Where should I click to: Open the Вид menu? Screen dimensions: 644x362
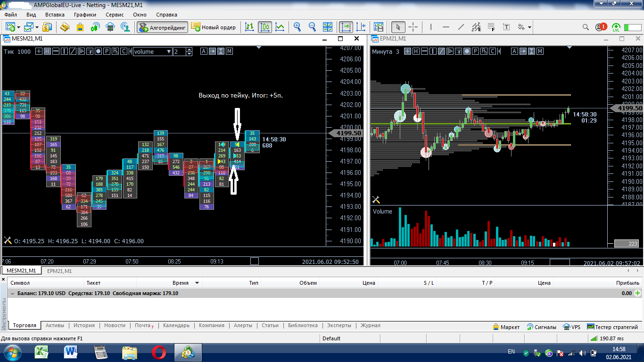pyautogui.click(x=31, y=15)
